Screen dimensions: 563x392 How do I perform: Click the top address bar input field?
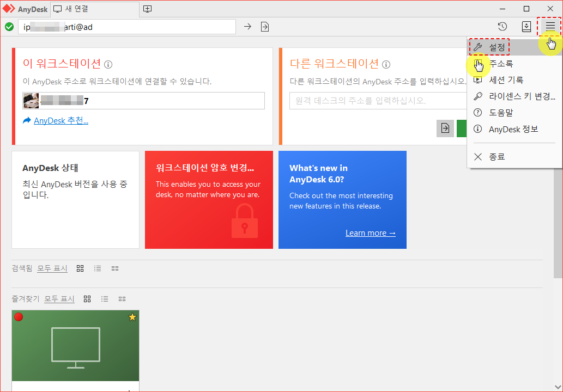click(x=127, y=27)
